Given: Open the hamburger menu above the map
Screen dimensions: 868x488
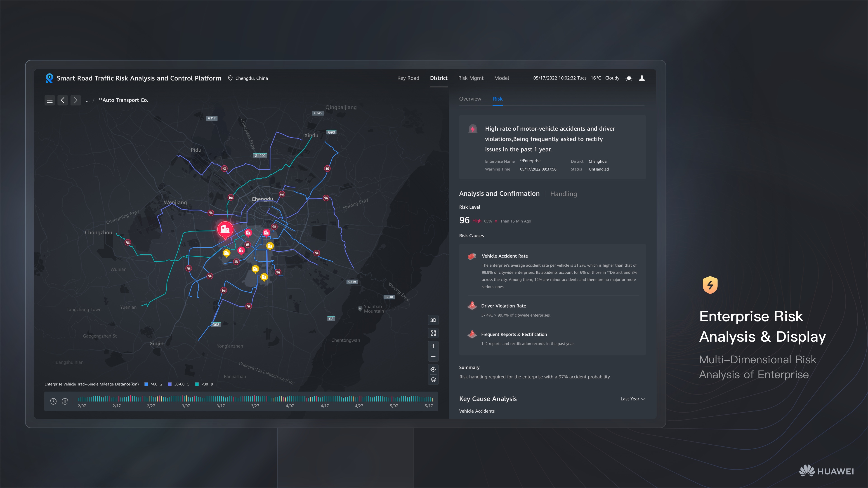Looking at the screenshot, I should coord(50,100).
